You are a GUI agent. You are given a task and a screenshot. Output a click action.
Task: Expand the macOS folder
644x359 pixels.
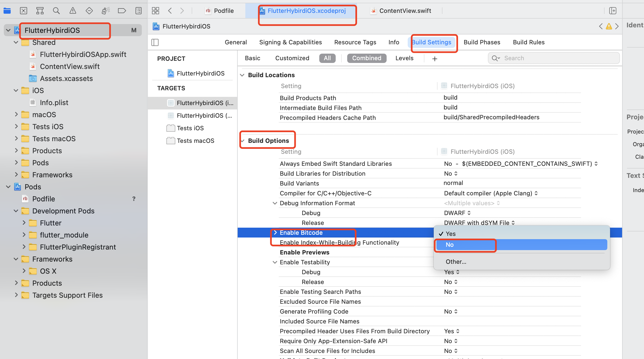[16, 114]
